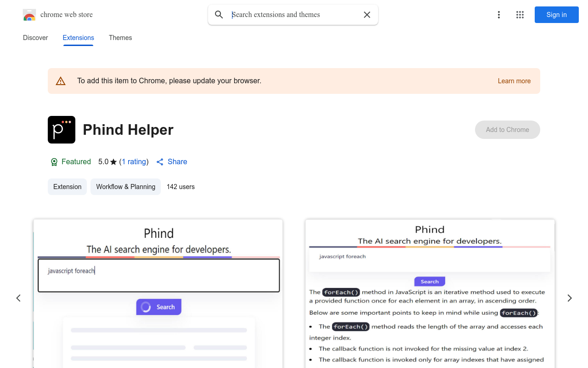The height and width of the screenshot is (368, 588).
Task: Open the Themes tab
Action: click(x=120, y=38)
